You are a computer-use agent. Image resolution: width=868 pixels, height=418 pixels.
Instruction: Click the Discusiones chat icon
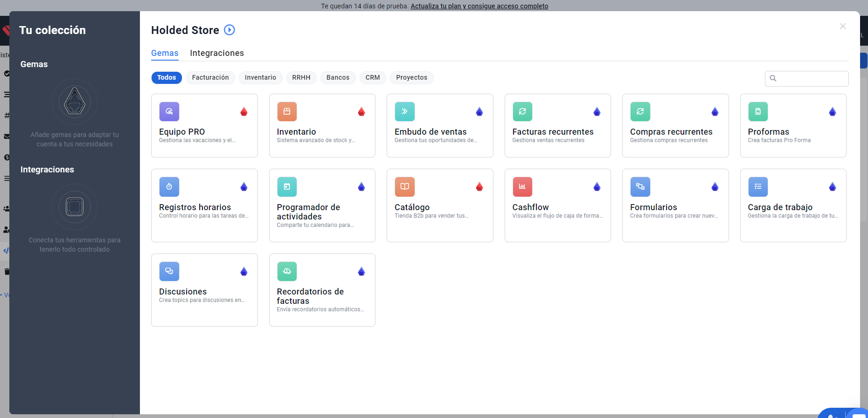coord(169,271)
